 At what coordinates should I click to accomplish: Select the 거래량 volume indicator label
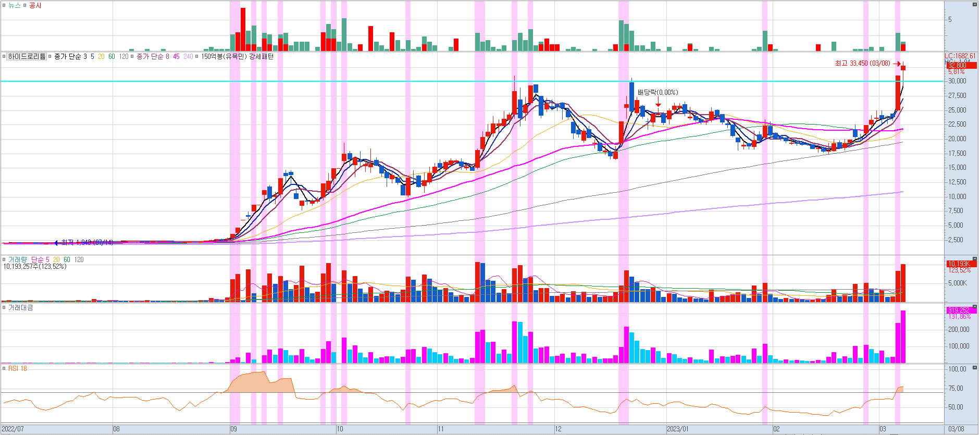point(18,259)
